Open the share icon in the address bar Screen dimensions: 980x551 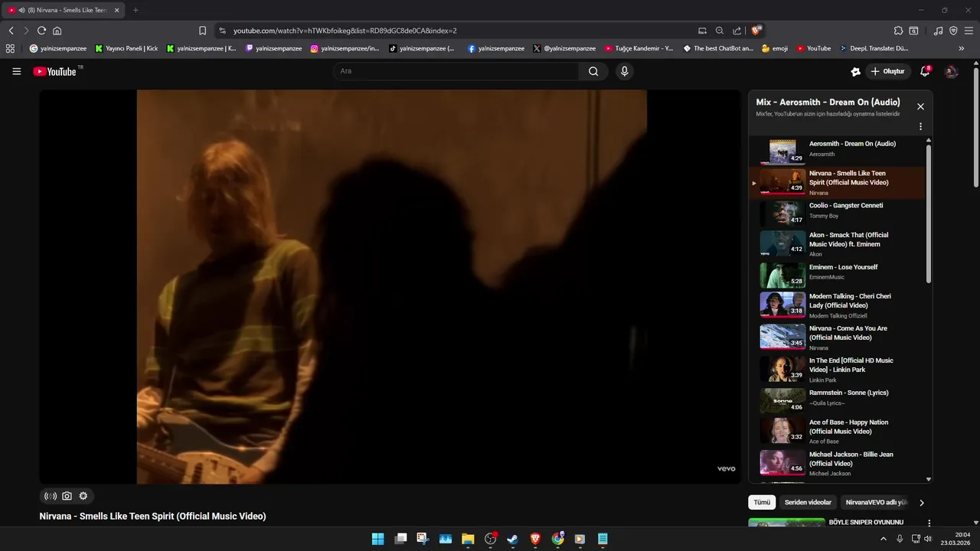tap(737, 31)
